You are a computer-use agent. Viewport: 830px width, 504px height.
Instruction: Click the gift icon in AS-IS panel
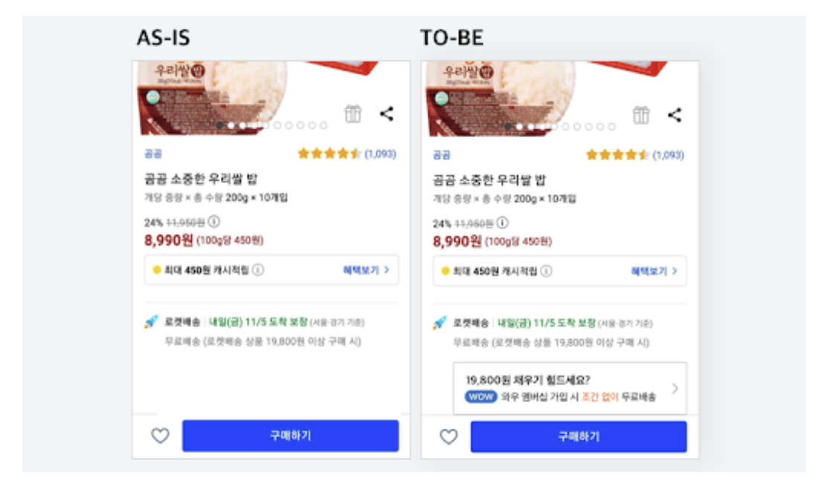tap(353, 114)
